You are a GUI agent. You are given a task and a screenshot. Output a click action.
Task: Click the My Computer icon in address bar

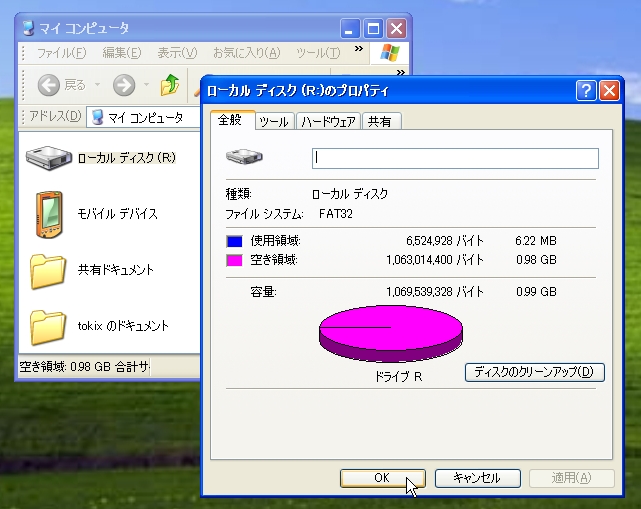coord(97,117)
